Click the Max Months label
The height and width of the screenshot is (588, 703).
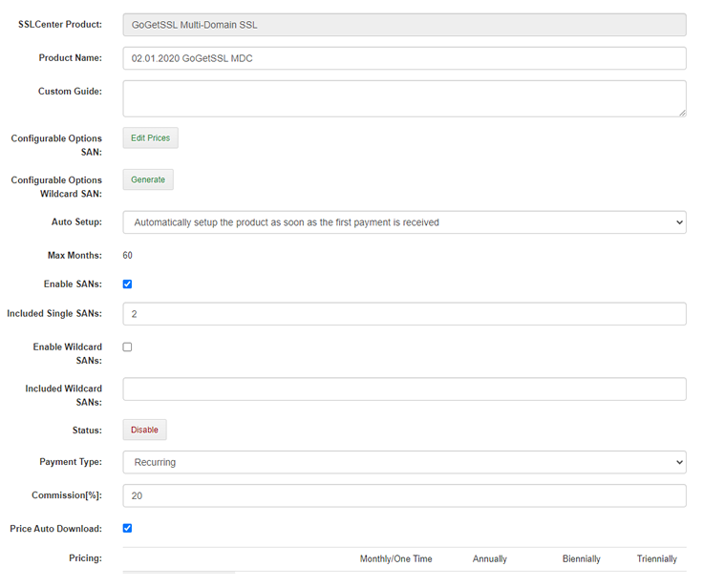coord(75,256)
